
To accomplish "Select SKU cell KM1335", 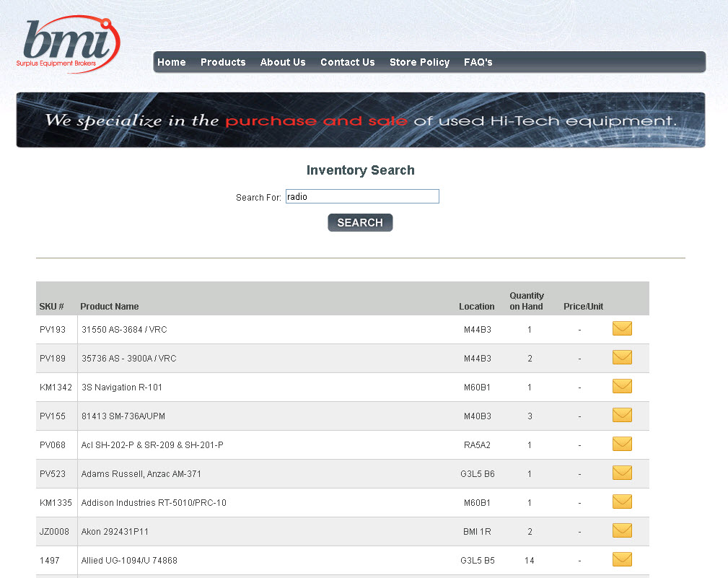I will 56,503.
